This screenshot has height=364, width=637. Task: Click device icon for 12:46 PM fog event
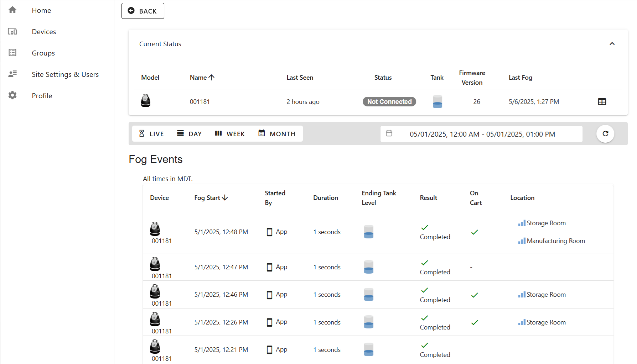pyautogui.click(x=155, y=291)
